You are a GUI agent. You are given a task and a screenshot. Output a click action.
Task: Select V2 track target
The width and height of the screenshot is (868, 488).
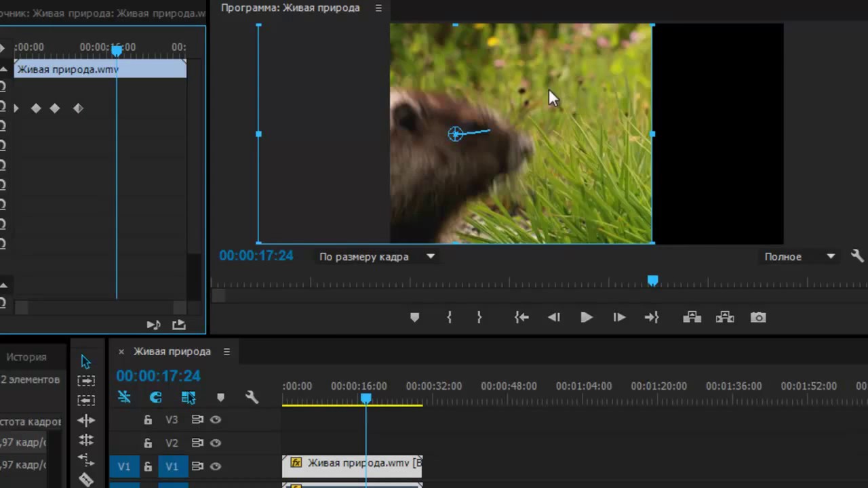click(x=172, y=443)
